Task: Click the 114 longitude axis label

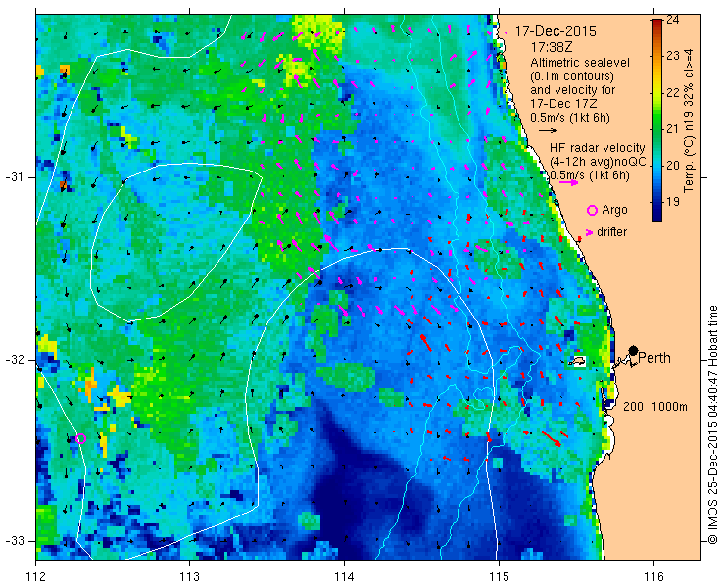Action: point(345,577)
